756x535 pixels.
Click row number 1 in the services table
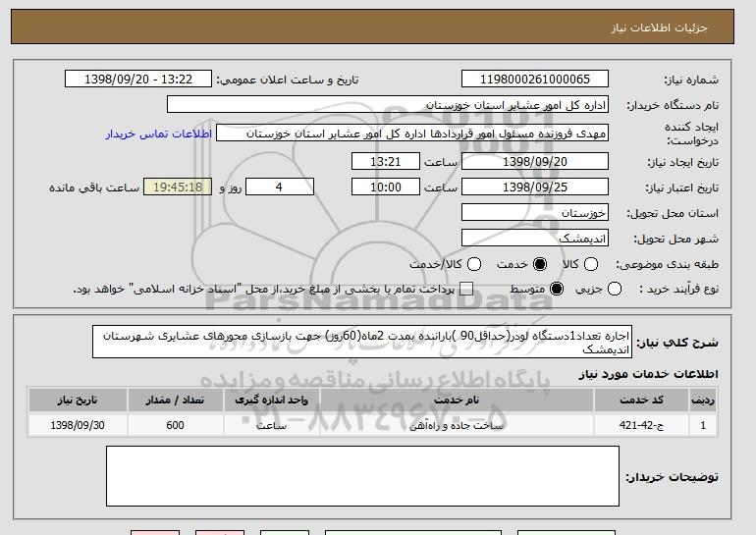tap(703, 425)
